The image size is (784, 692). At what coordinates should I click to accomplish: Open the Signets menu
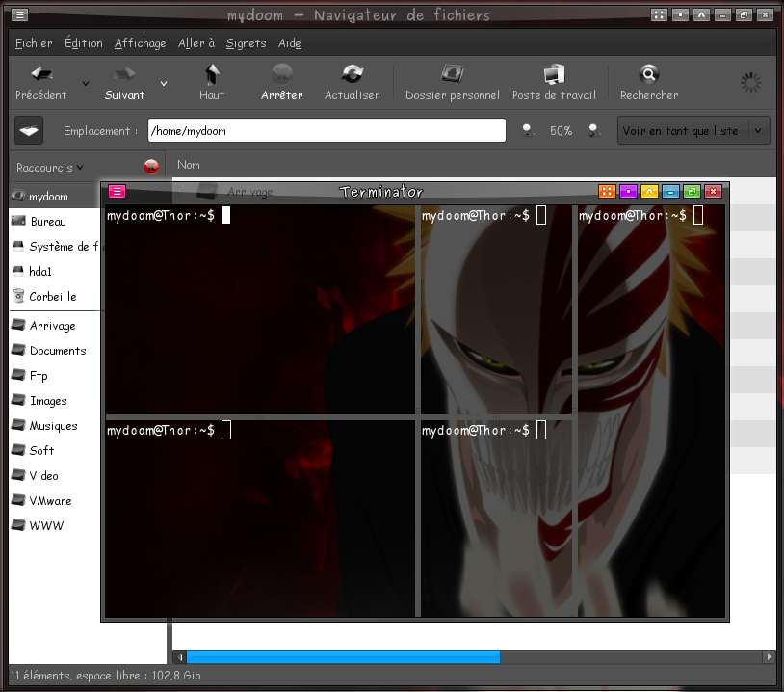click(x=246, y=43)
